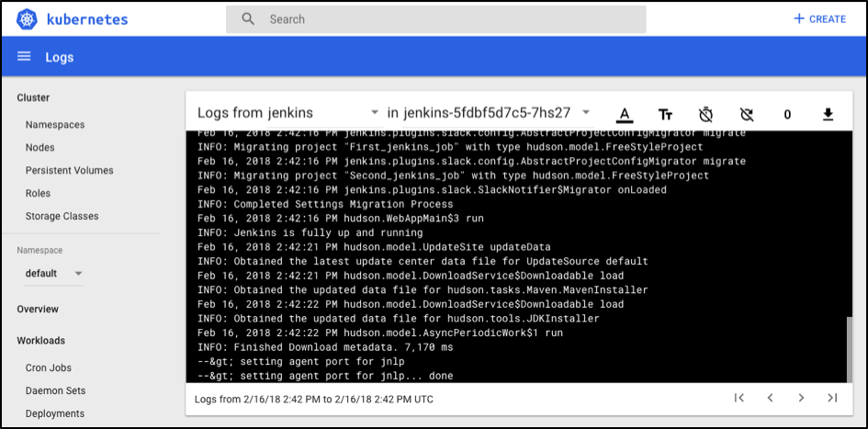Click the "Jenkins is fully up and running" line

click(x=310, y=233)
